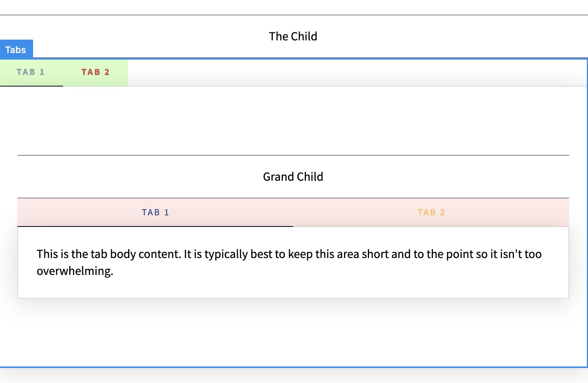Switch to orange TAB 2 in Grand Child
The height and width of the screenshot is (383, 588).
point(431,212)
